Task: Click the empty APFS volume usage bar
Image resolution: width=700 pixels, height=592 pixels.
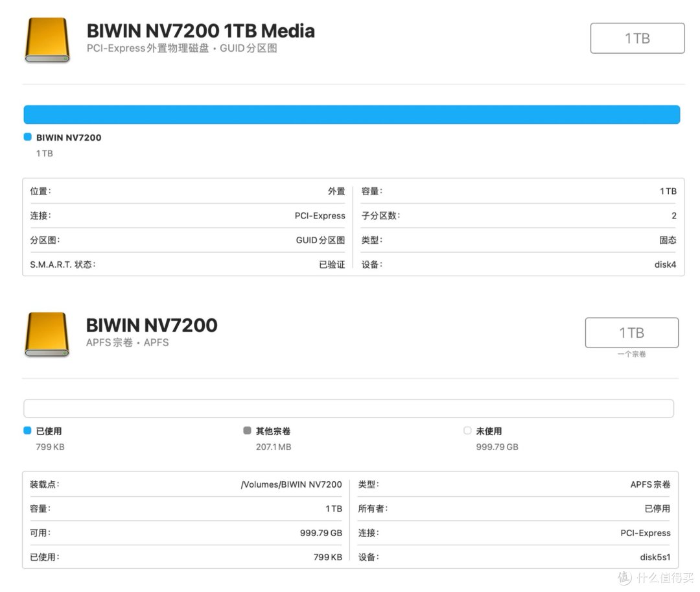Action: [349, 408]
